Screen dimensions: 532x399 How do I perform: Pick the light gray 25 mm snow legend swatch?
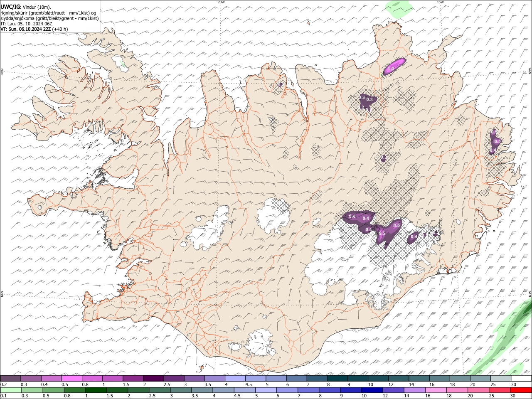point(501,378)
